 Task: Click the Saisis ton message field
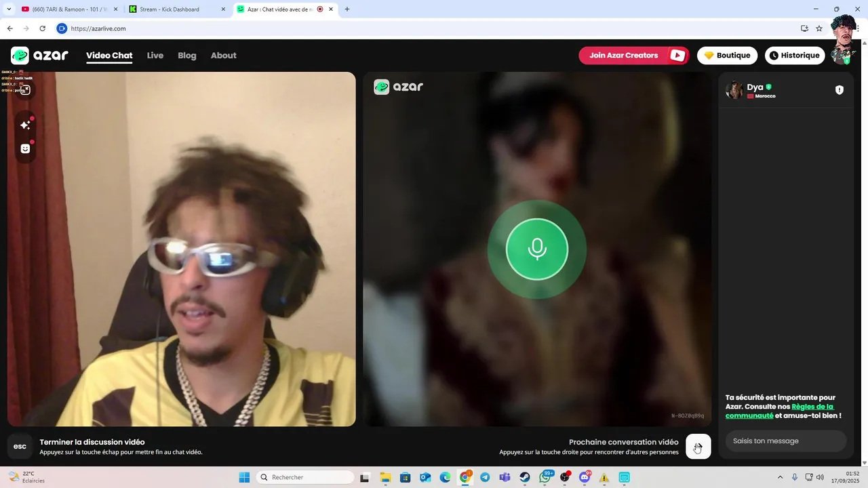coord(786,441)
